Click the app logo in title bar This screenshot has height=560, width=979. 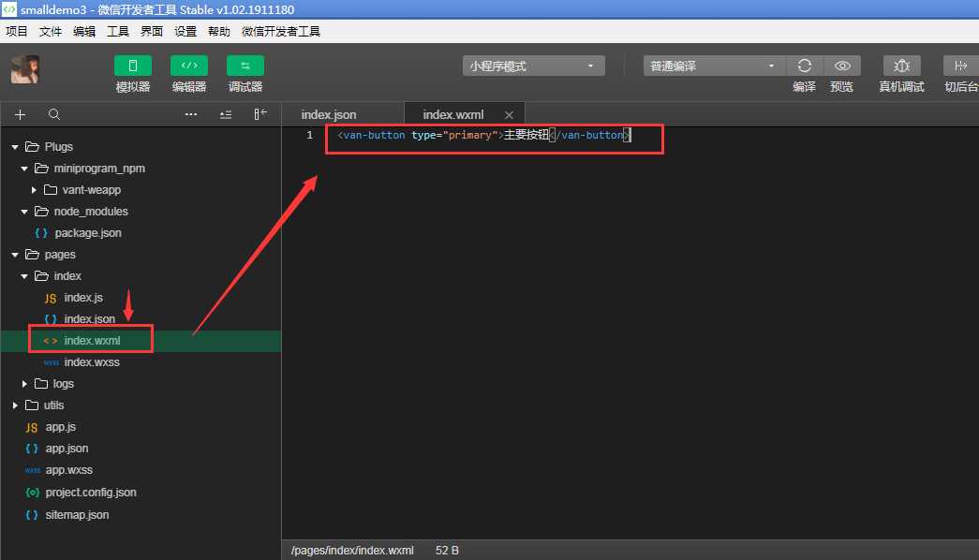click(9, 9)
